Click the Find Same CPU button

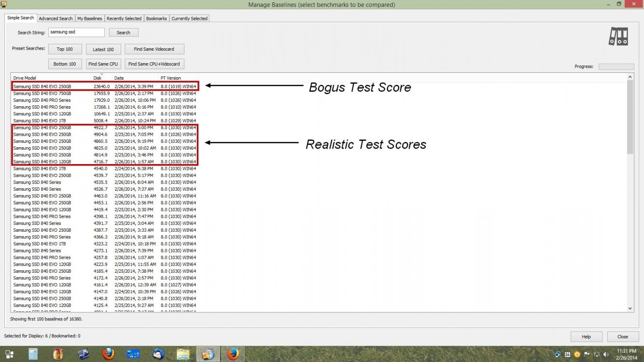pos(103,64)
